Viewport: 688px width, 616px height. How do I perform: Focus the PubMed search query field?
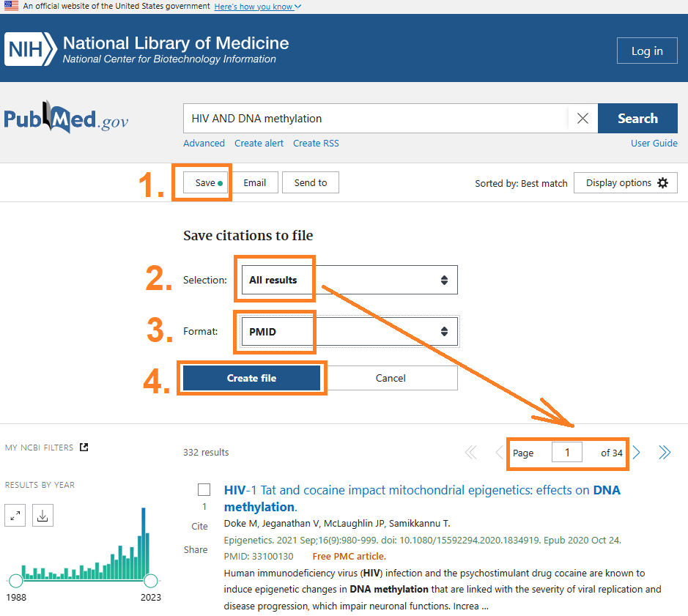pos(376,119)
